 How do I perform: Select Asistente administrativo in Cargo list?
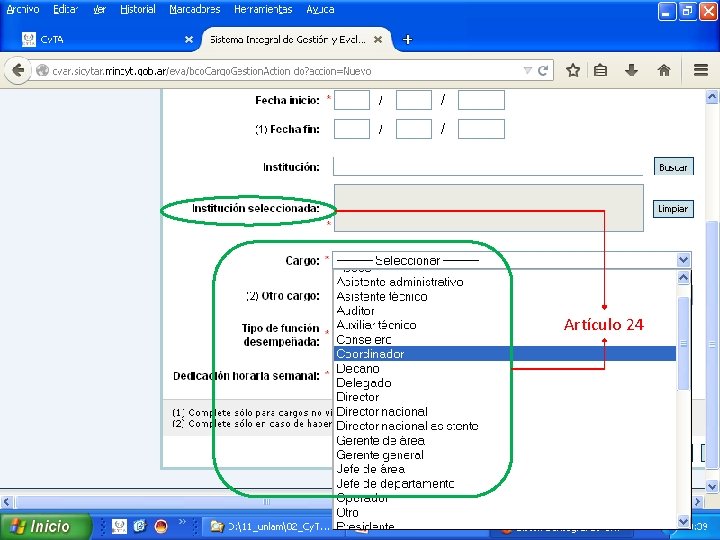click(x=505, y=282)
